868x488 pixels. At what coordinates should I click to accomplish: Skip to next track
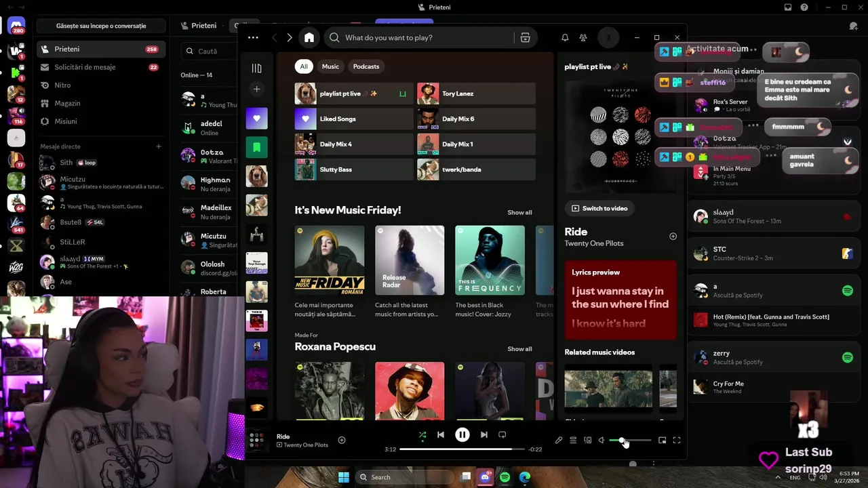pos(484,434)
